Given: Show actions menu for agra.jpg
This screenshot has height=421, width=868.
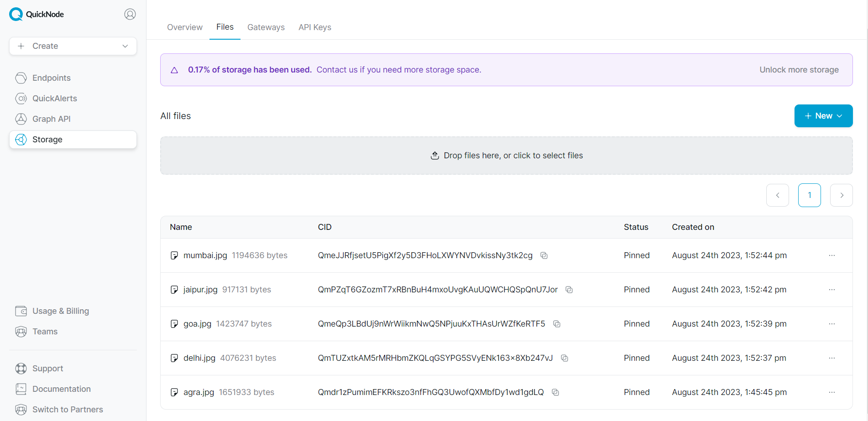Looking at the screenshot, I should tap(831, 392).
